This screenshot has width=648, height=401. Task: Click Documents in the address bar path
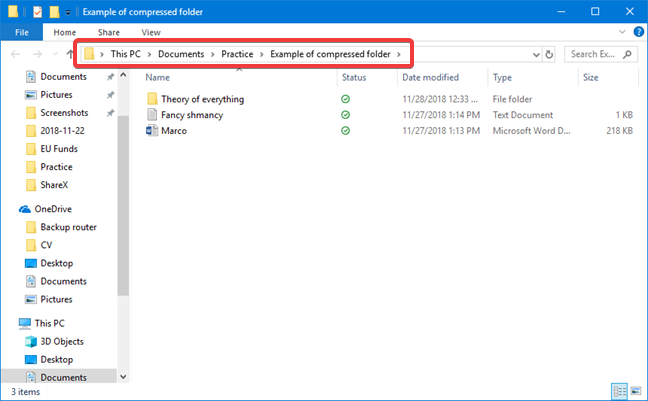click(181, 54)
